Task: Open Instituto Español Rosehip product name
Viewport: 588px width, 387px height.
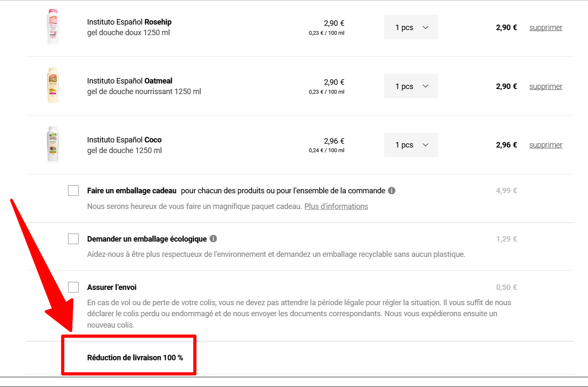Action: point(129,22)
